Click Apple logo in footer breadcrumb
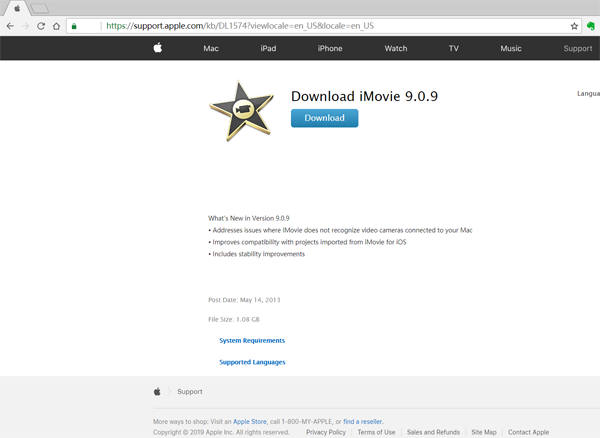 coord(157,392)
